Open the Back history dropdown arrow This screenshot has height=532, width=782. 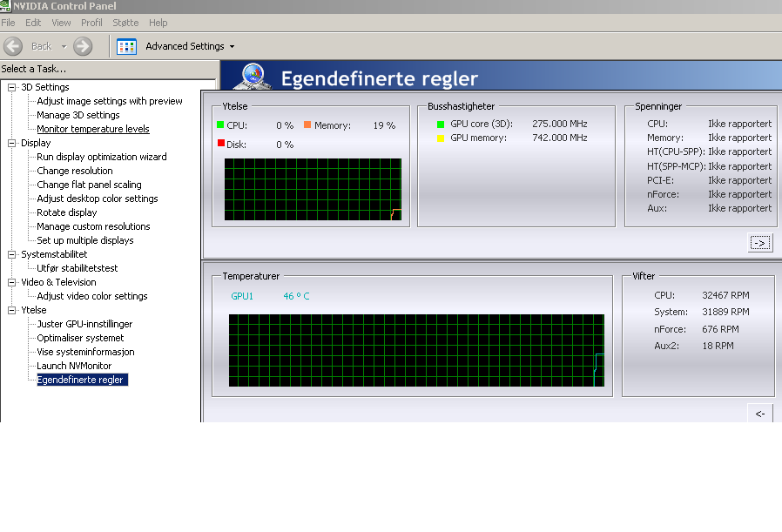[64, 46]
